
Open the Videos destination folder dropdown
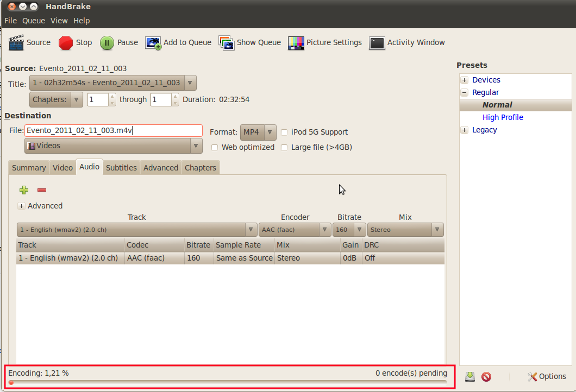point(114,146)
